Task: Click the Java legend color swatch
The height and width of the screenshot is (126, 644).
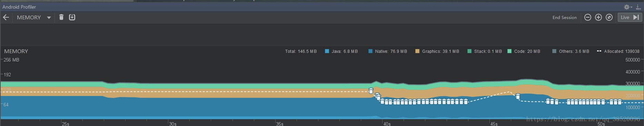Action: coord(327,51)
